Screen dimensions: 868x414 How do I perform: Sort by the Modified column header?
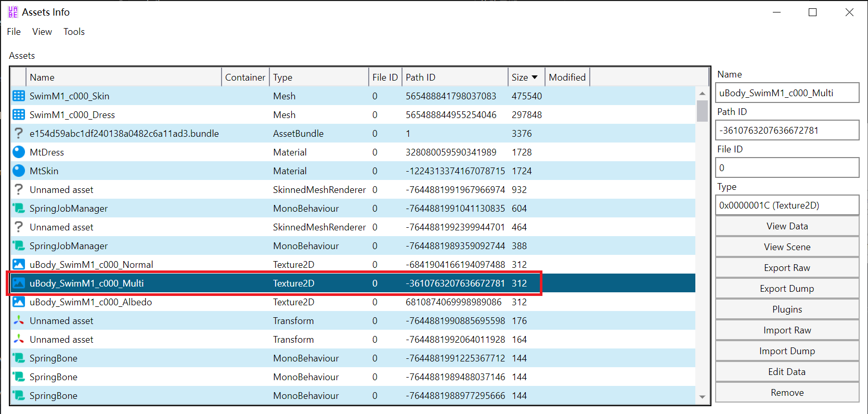(x=567, y=77)
